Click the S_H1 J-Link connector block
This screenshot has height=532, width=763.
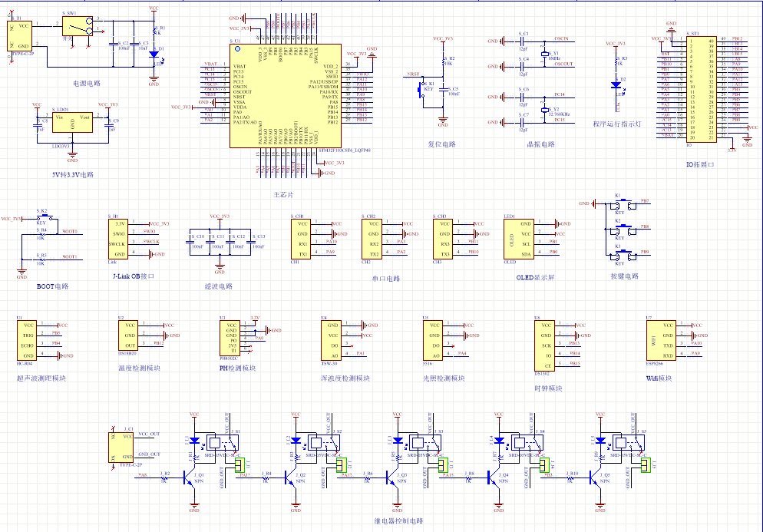click(118, 239)
